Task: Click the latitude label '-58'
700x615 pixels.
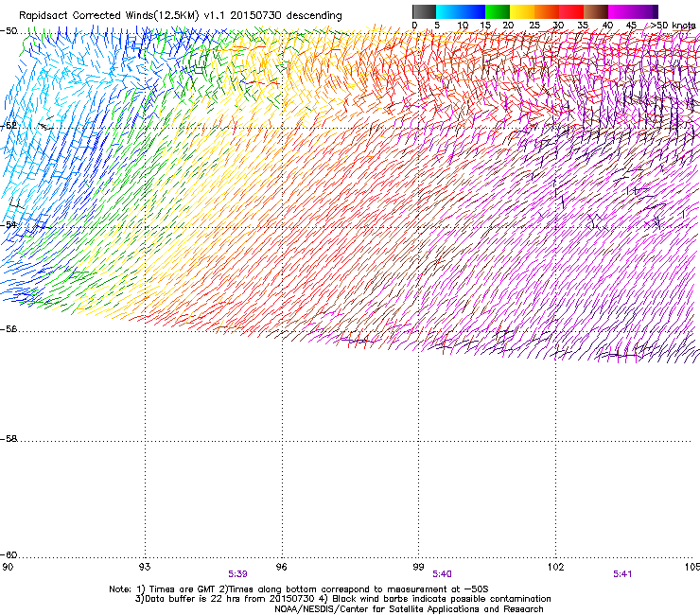Action: coord(9,439)
